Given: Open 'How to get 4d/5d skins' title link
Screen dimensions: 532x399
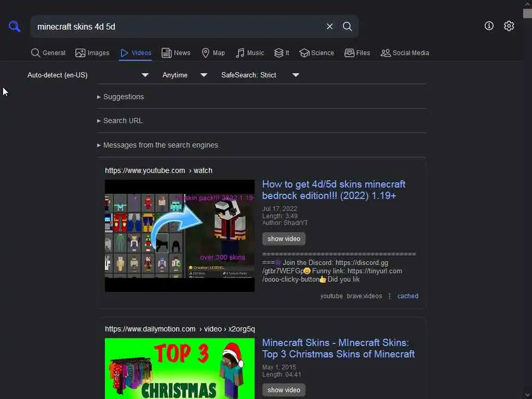Looking at the screenshot, I should pyautogui.click(x=334, y=190).
